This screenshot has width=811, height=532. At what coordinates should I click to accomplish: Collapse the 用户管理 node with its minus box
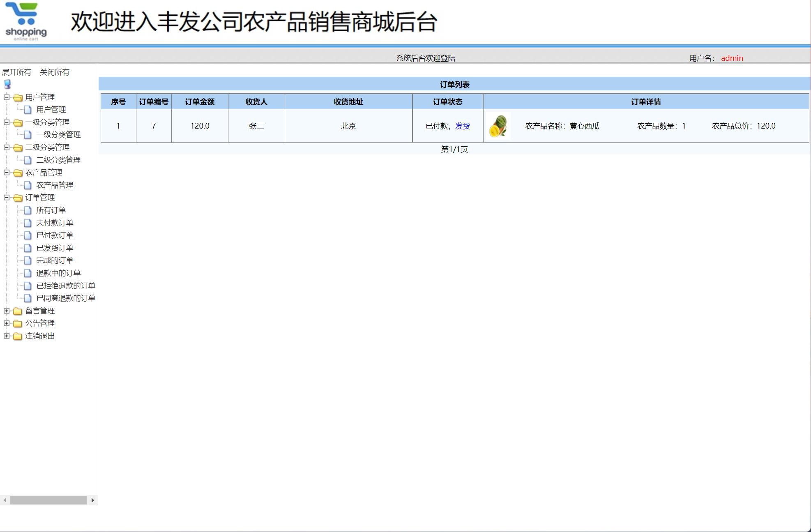[x=6, y=97]
